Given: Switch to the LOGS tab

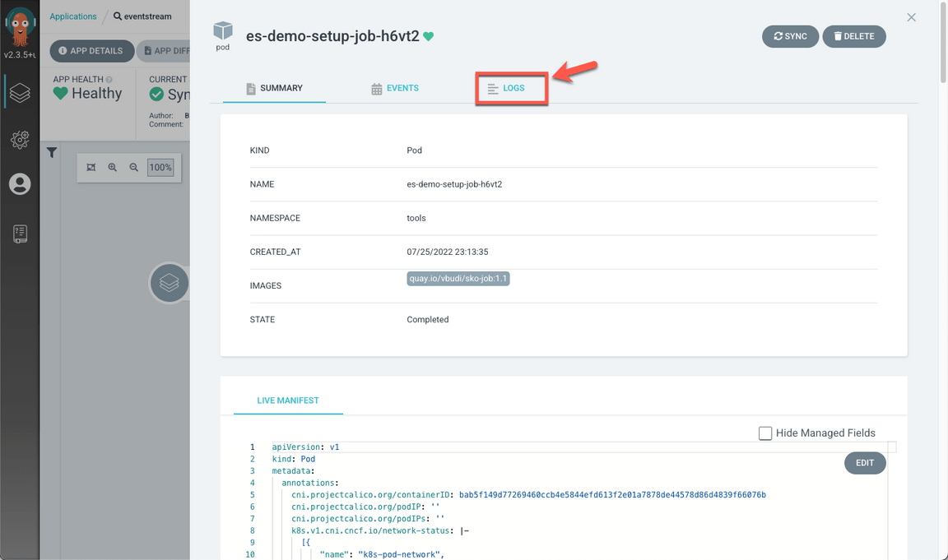Looking at the screenshot, I should 512,88.
